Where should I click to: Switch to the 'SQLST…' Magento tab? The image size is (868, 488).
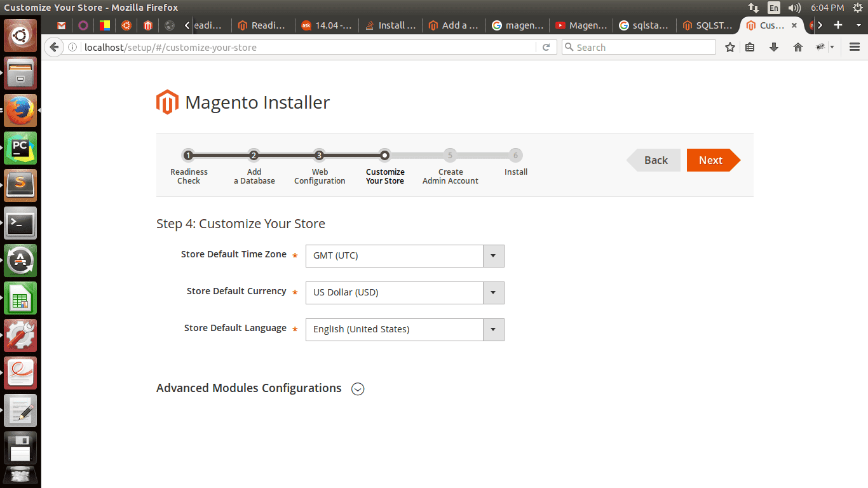(x=709, y=25)
